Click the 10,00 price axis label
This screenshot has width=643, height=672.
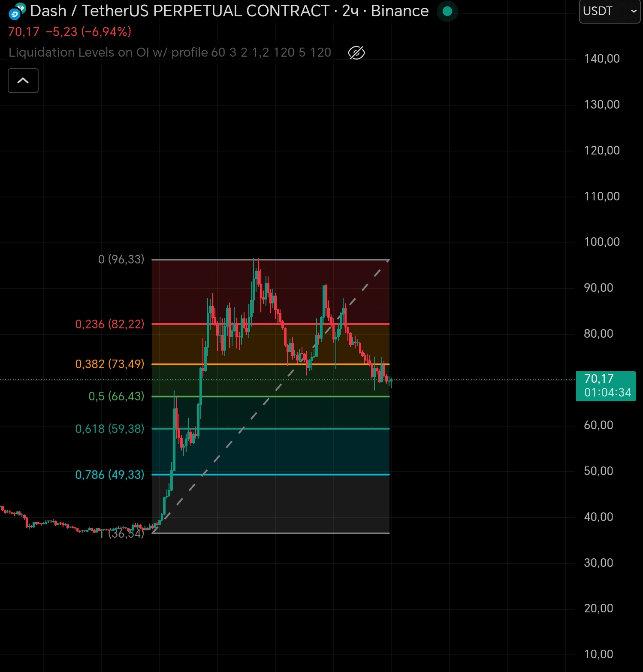click(598, 654)
